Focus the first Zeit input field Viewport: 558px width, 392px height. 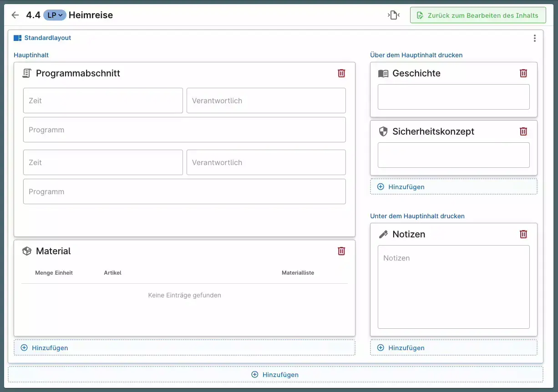(x=103, y=101)
